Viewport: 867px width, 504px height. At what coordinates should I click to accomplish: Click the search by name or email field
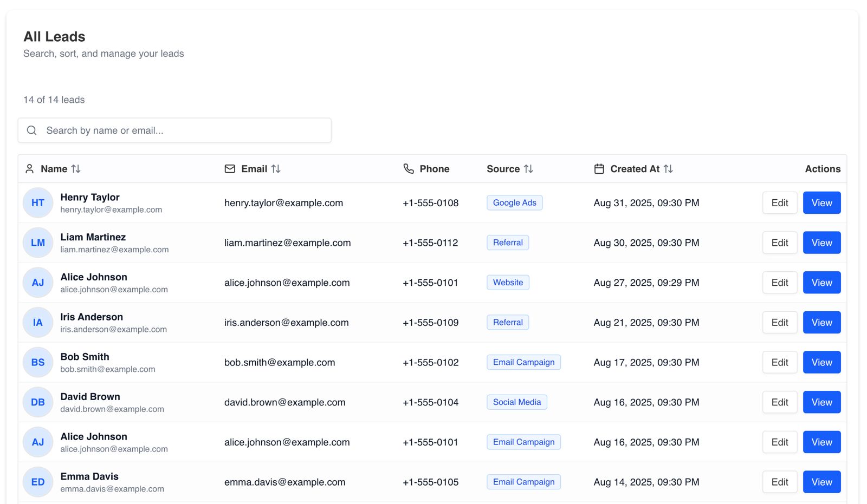click(x=174, y=130)
